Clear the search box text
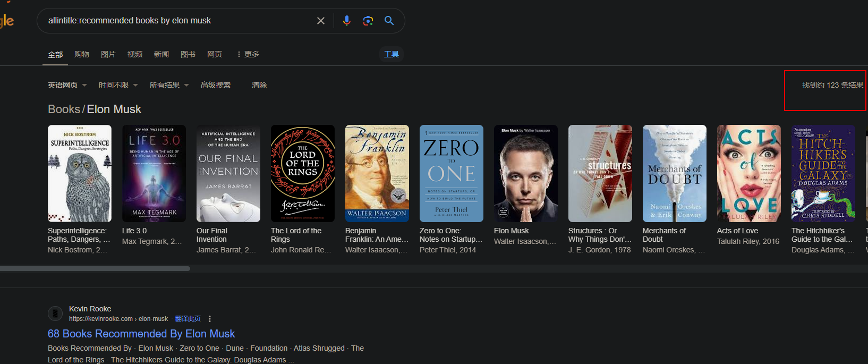868x364 pixels. 321,21
